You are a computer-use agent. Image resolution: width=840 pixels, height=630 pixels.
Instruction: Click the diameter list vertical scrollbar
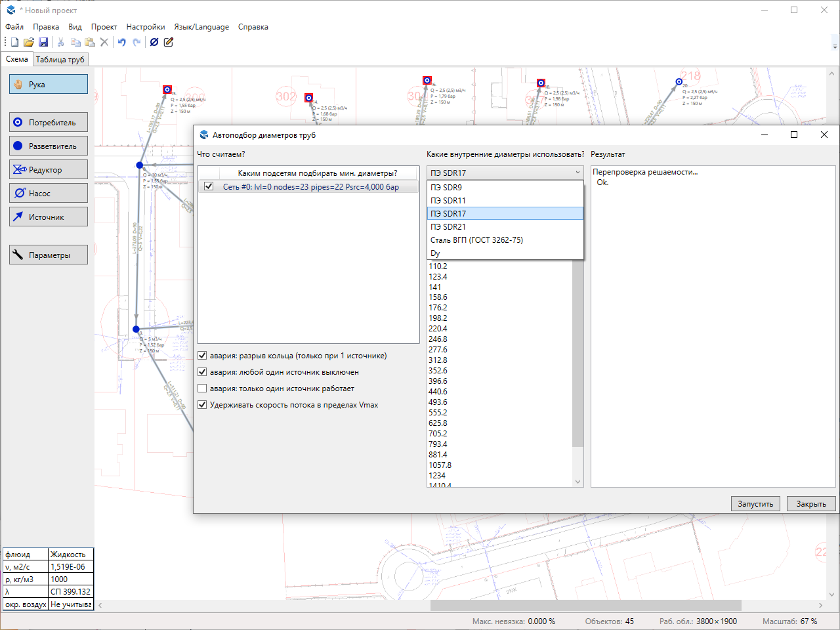coord(577,354)
